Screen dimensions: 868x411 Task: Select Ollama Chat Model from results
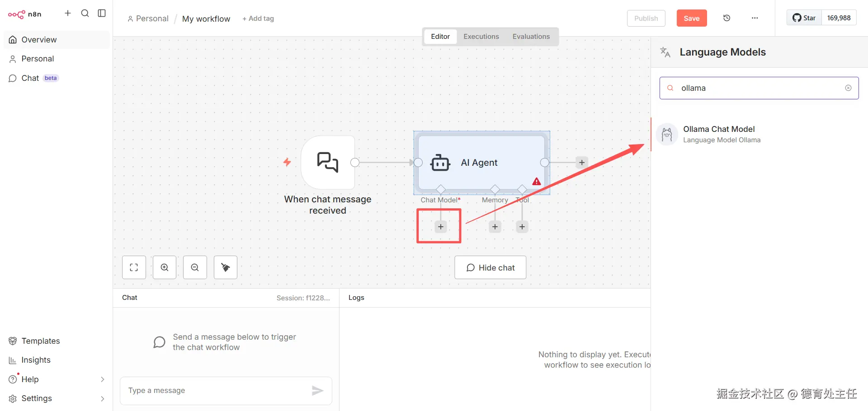pos(759,135)
